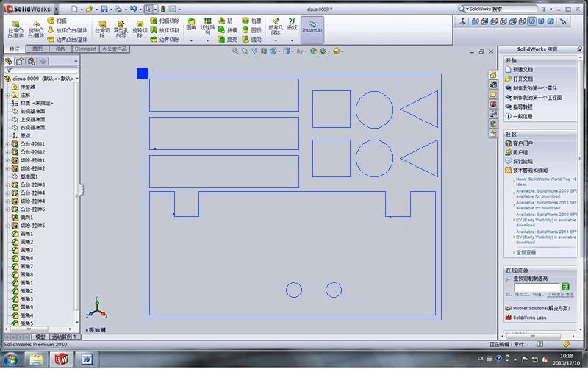Click the Word icon in the taskbar
The height and width of the screenshot is (369, 588).
[x=86, y=359]
